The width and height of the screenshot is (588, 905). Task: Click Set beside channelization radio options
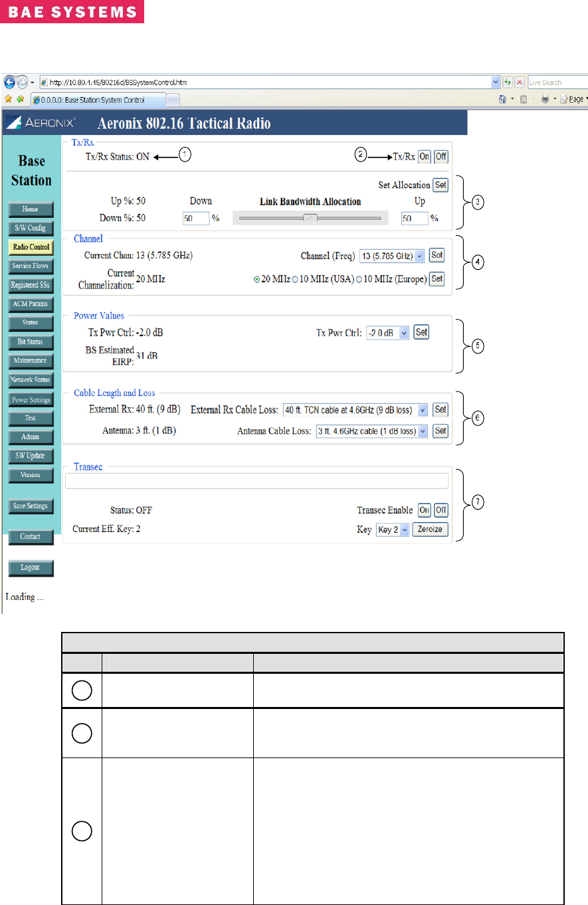coord(437,279)
